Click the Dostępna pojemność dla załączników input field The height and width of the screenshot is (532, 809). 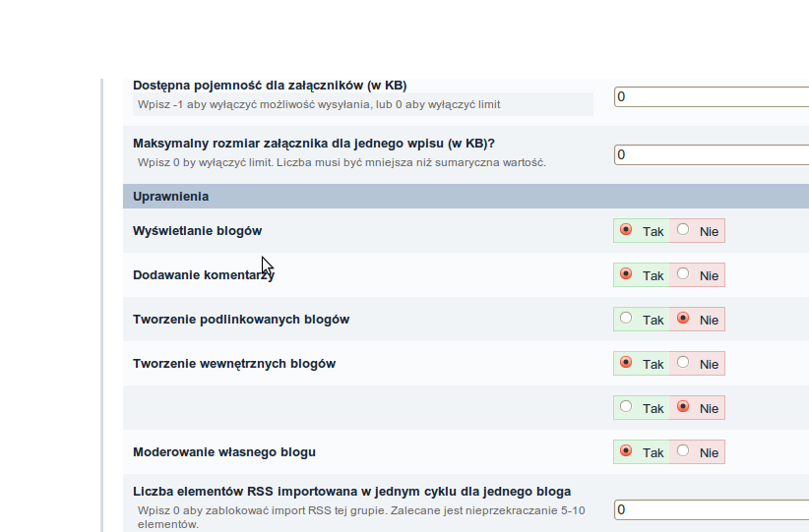(x=711, y=96)
